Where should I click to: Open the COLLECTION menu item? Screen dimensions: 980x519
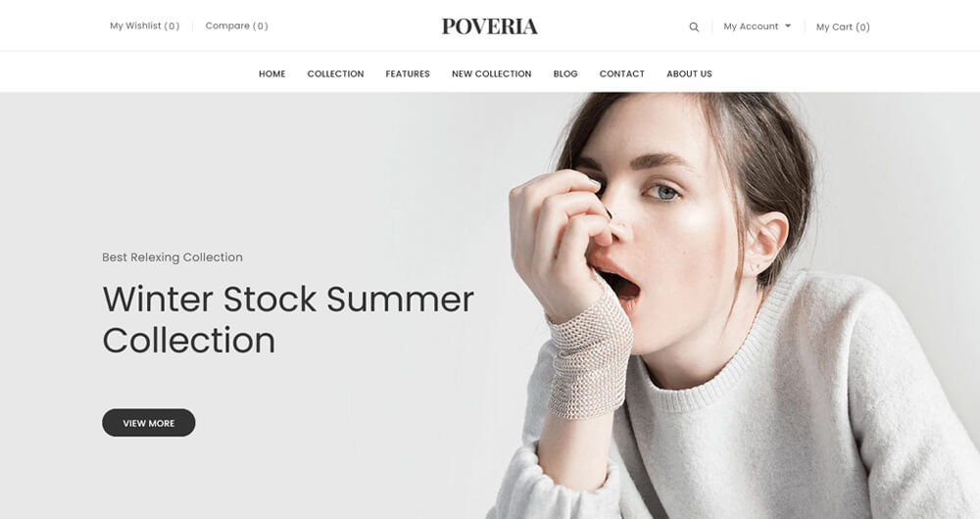[335, 73]
